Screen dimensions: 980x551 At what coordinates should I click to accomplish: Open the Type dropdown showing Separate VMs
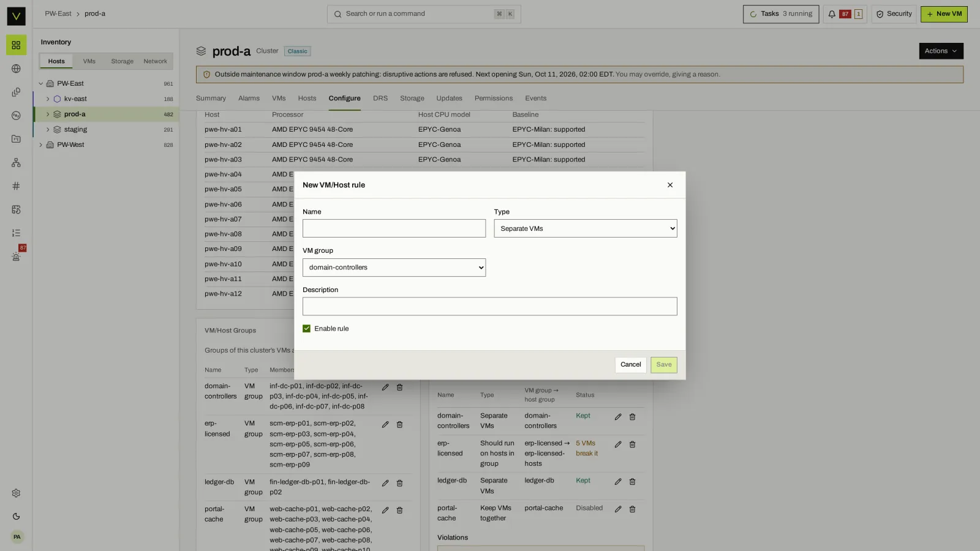coord(586,228)
